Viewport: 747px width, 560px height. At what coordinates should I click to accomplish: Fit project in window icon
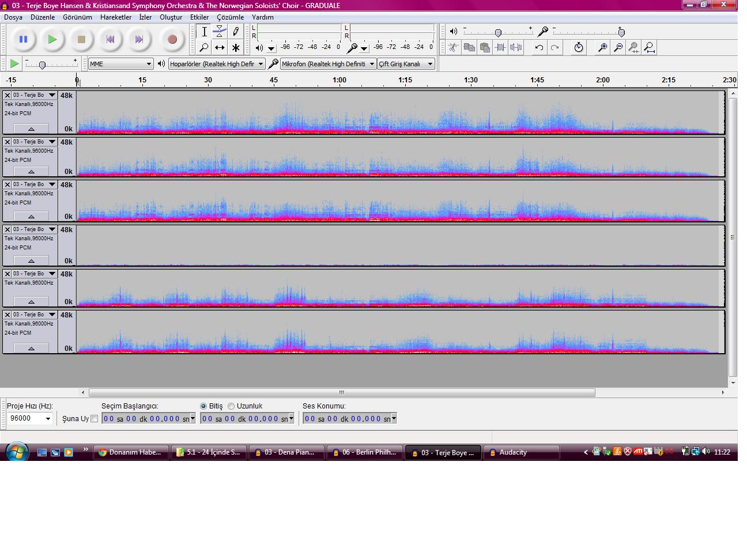649,47
